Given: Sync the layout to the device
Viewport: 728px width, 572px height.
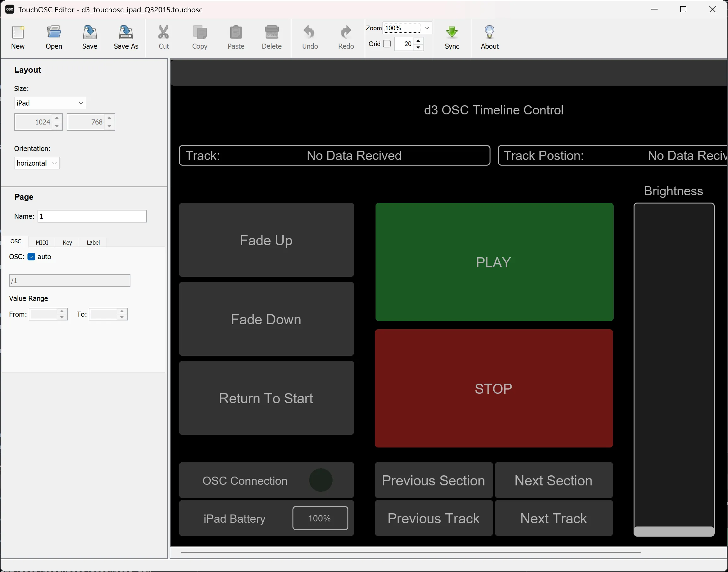Looking at the screenshot, I should 452,37.
